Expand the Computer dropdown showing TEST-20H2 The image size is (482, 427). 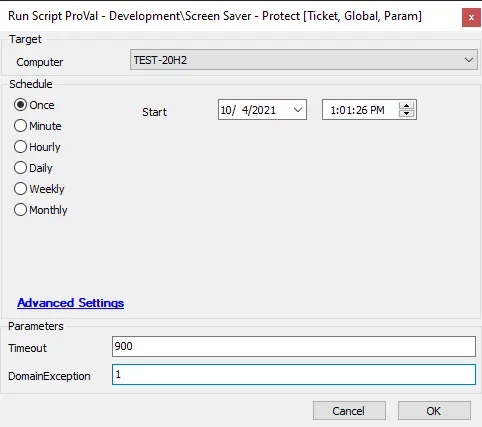point(469,60)
